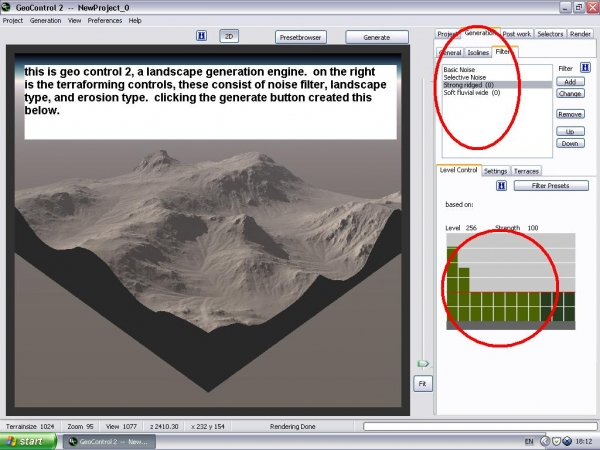Open the Preferences menu

tap(104, 21)
